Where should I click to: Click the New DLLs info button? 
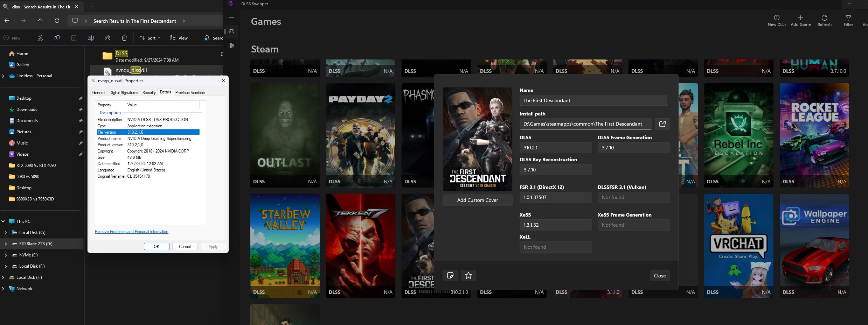777,21
